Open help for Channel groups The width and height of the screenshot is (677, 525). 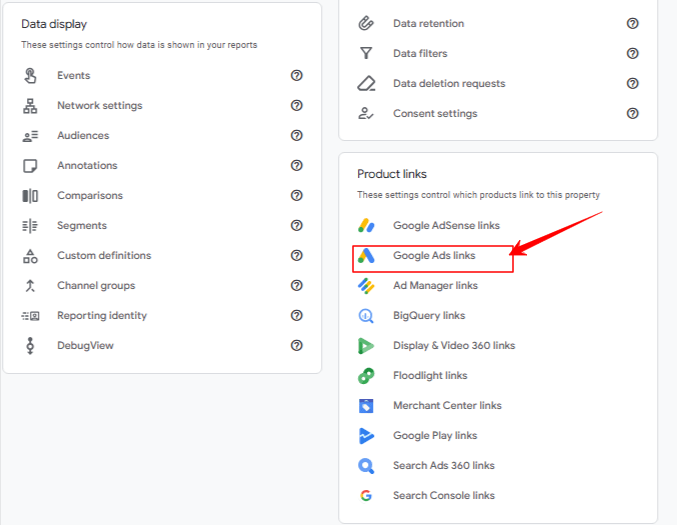(297, 285)
